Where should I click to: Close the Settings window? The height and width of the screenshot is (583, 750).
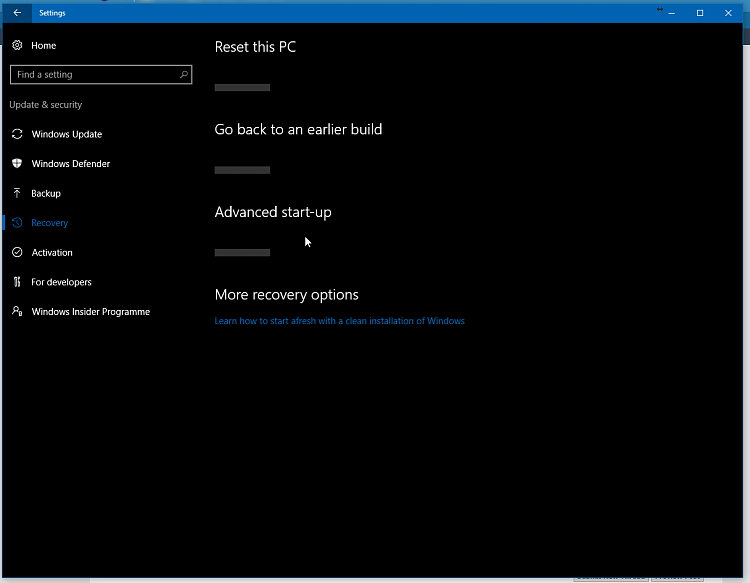(728, 13)
